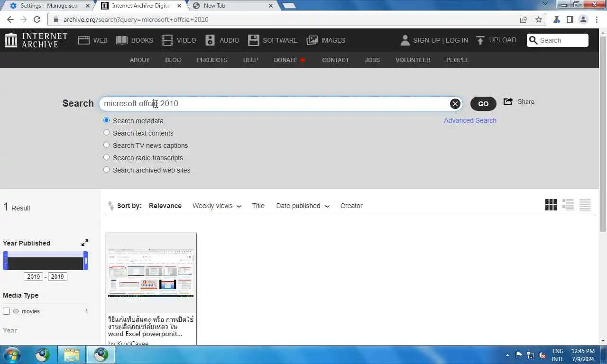The width and height of the screenshot is (607, 364).
Task: Open the Volunteer menu item
Action: coord(413,60)
